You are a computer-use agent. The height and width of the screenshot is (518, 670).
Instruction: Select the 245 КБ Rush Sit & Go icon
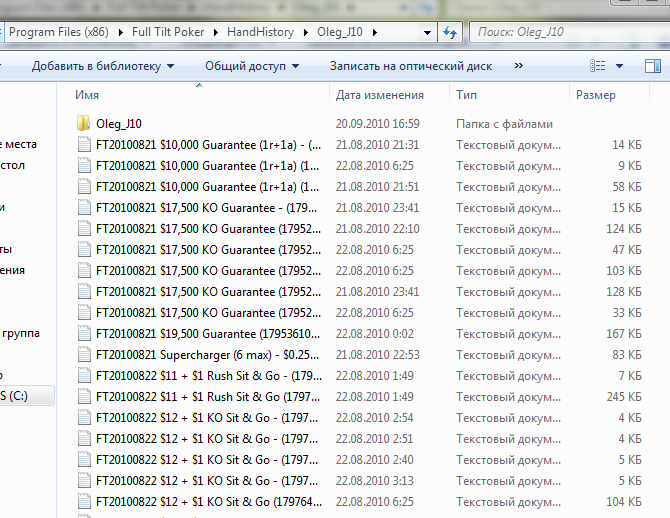point(84,397)
